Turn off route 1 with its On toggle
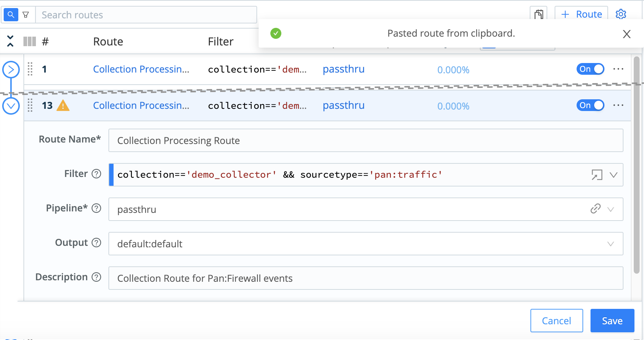This screenshot has height=340, width=644. [x=590, y=69]
